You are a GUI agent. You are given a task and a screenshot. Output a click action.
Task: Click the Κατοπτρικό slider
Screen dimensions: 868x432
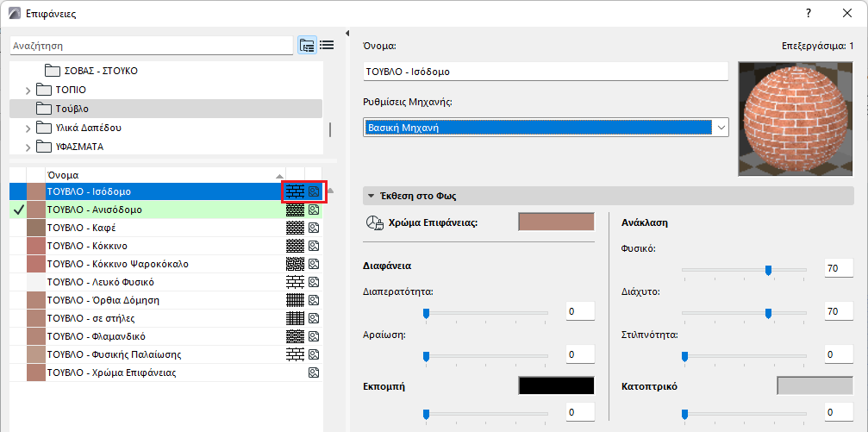(745, 414)
